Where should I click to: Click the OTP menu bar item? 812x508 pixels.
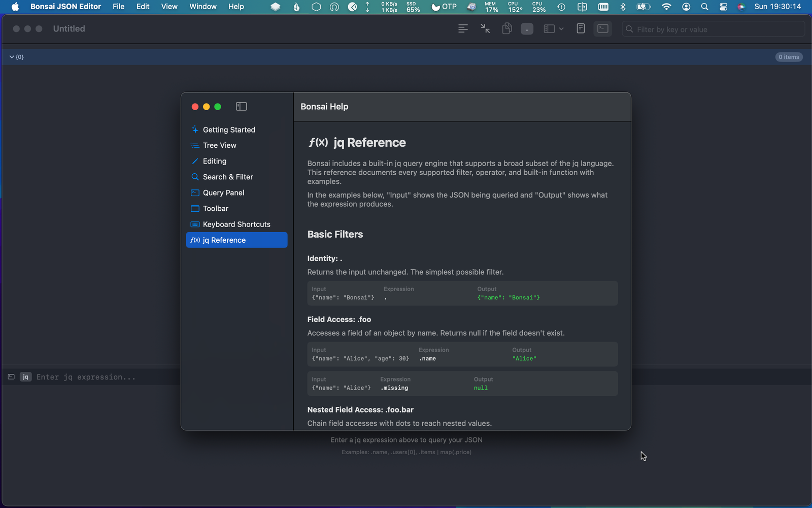pos(444,7)
